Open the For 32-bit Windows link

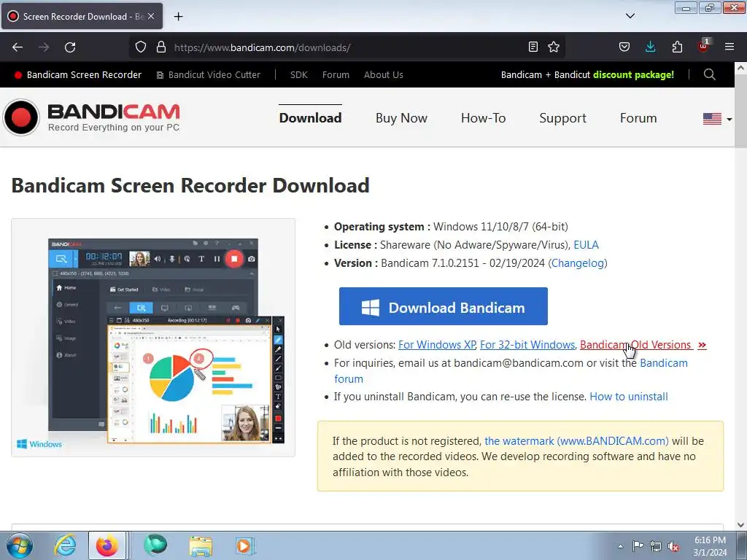[527, 345]
